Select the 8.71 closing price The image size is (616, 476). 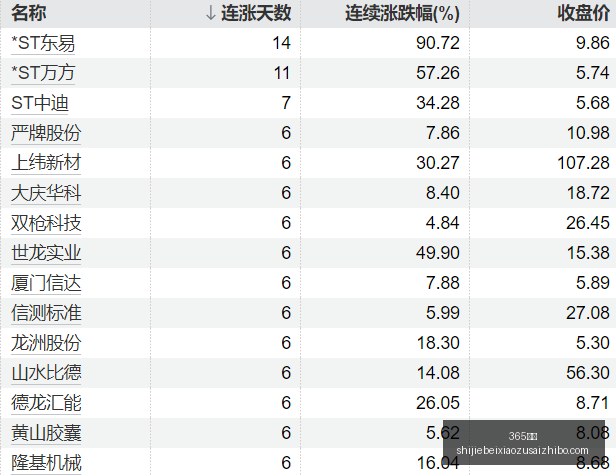pos(593,403)
